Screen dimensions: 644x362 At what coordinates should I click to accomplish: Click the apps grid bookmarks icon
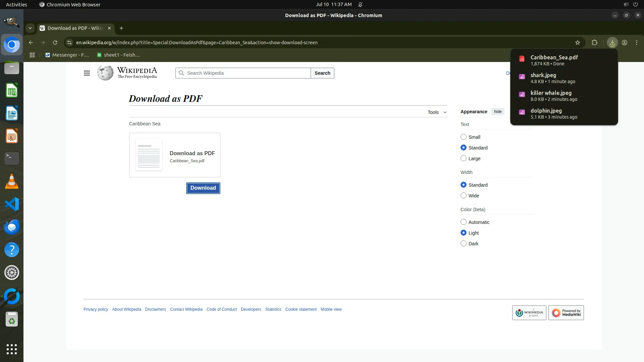pos(32,55)
